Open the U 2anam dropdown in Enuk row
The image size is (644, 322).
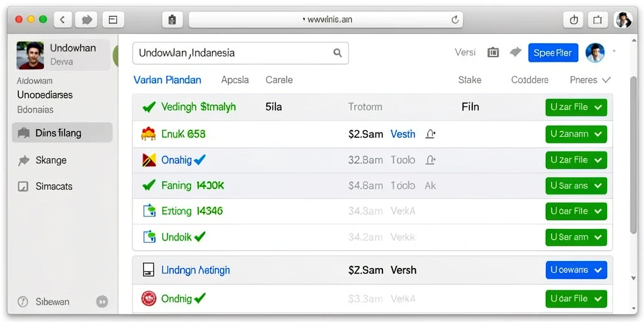pos(576,134)
